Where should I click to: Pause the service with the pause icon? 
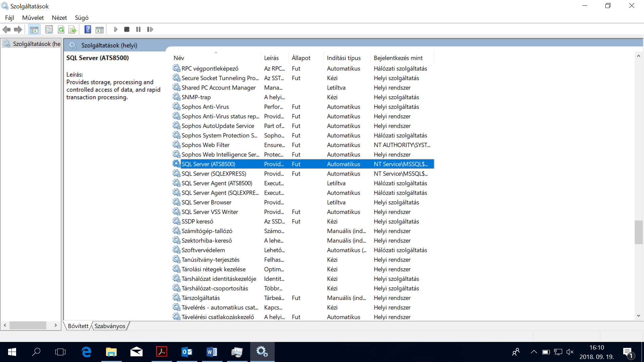pyautogui.click(x=138, y=29)
